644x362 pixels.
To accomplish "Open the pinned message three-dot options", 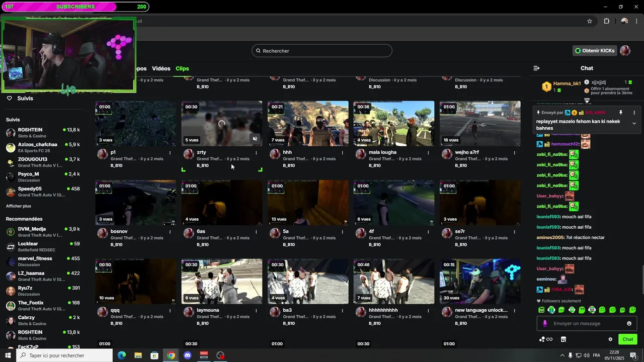I will [x=634, y=113].
